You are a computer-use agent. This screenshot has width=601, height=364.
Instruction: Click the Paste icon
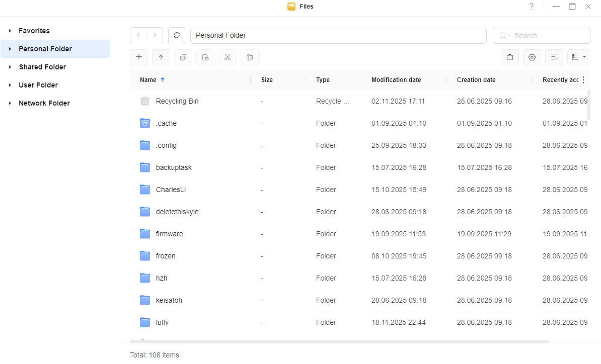point(205,57)
